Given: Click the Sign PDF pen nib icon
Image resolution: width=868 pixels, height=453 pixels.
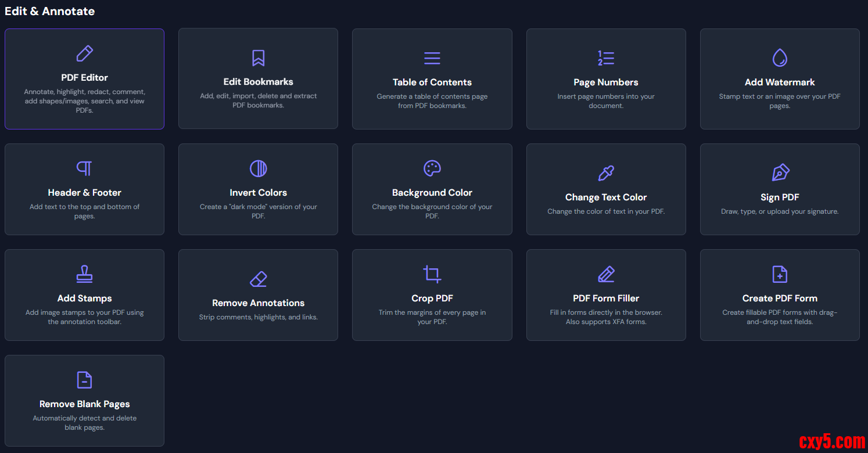Looking at the screenshot, I should pyautogui.click(x=779, y=173).
